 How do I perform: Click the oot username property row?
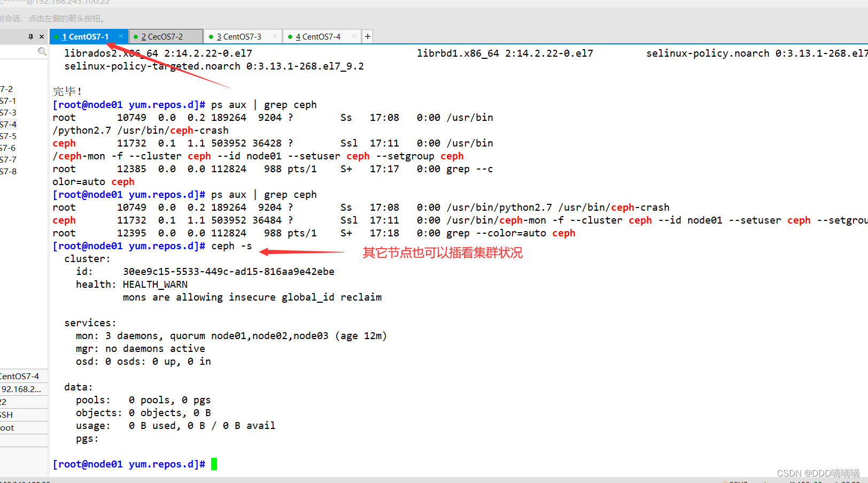pyautogui.click(x=24, y=427)
